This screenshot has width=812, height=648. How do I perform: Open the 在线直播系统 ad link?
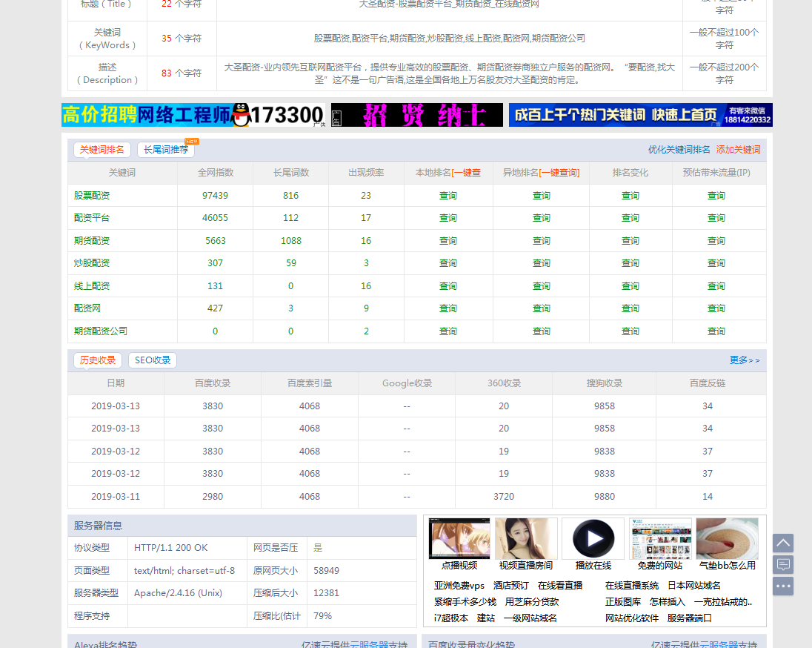point(632,585)
